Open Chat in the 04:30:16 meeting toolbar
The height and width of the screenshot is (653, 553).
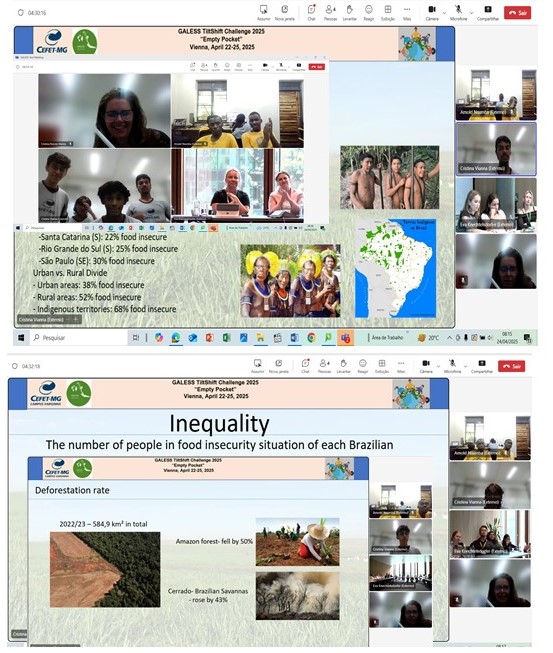pyautogui.click(x=311, y=12)
